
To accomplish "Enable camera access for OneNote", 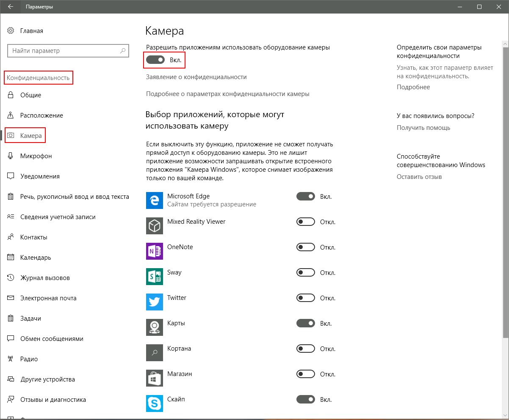I will [306, 247].
